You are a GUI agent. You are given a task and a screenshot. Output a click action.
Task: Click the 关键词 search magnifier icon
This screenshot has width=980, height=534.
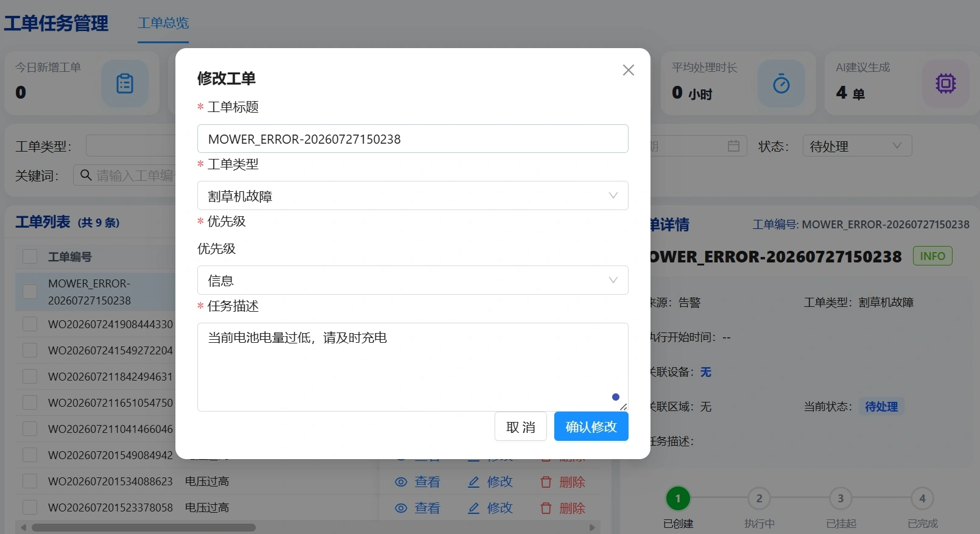[x=86, y=175]
